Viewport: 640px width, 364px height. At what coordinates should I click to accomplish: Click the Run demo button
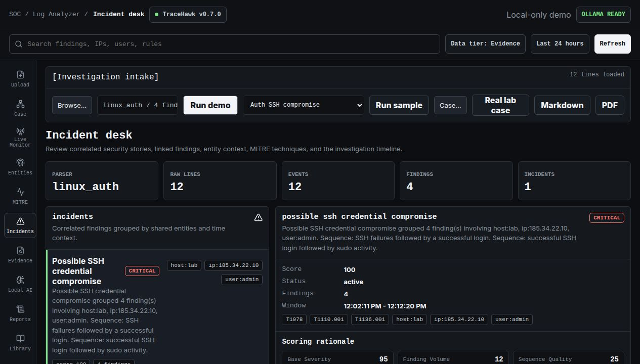click(x=210, y=105)
